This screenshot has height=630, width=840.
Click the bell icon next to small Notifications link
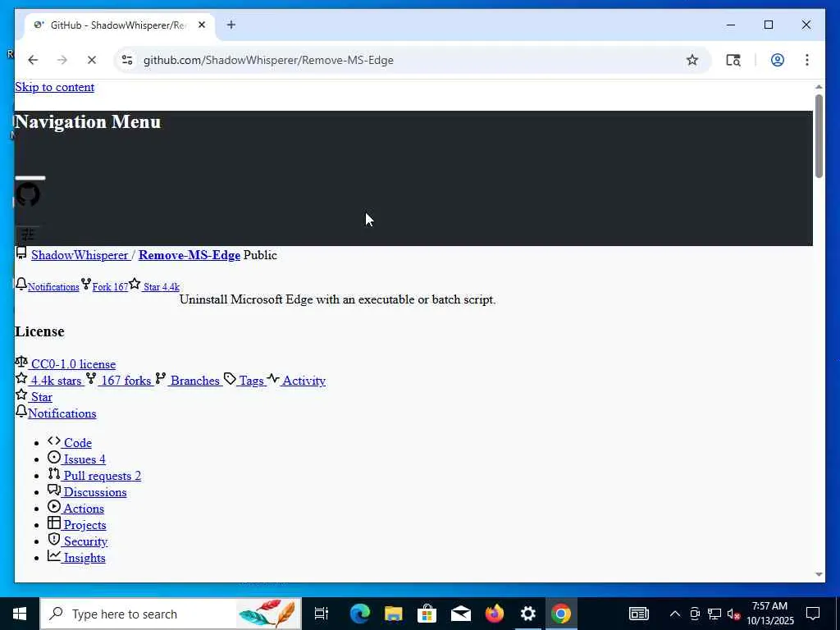click(21, 284)
